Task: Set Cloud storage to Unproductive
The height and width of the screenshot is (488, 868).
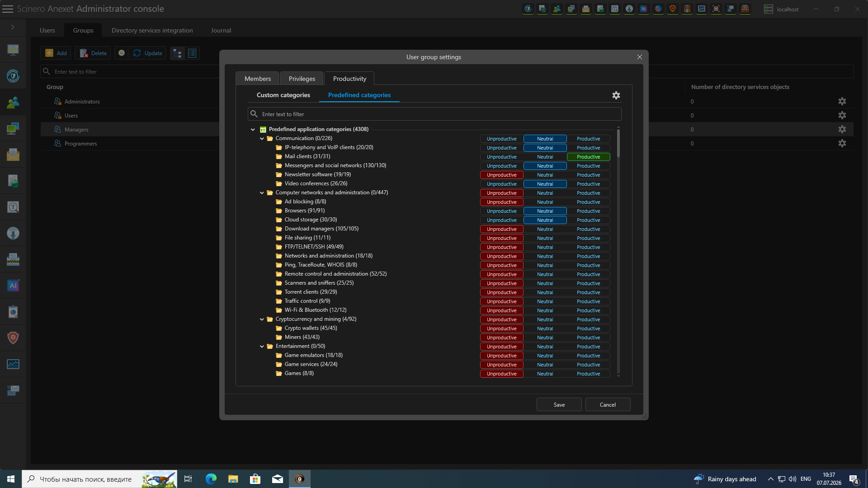Action: (x=501, y=220)
